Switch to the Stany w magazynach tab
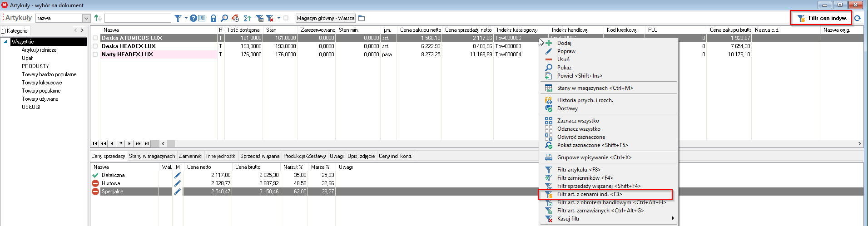This screenshot has width=868, height=226. point(152,156)
